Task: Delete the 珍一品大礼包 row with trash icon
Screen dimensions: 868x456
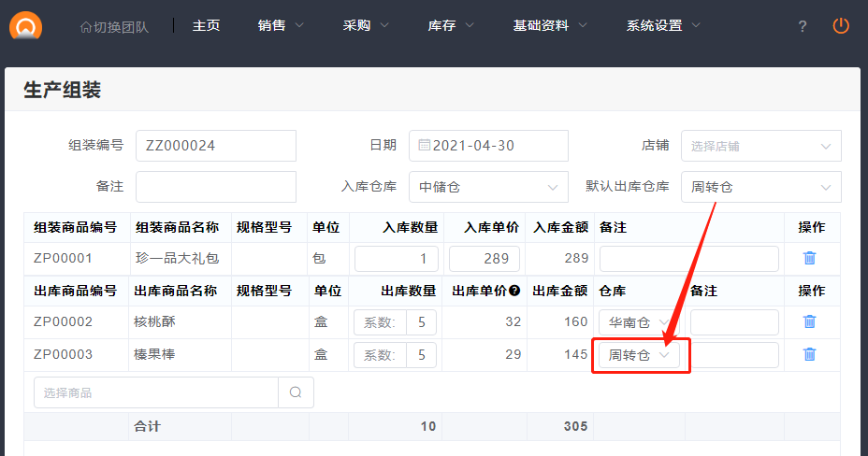Action: pos(809,259)
